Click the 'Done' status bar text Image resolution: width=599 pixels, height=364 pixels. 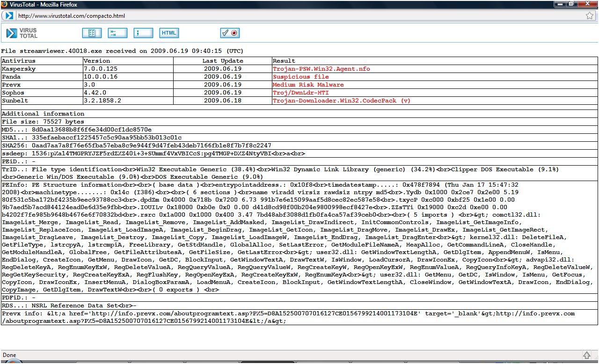pos(9,355)
